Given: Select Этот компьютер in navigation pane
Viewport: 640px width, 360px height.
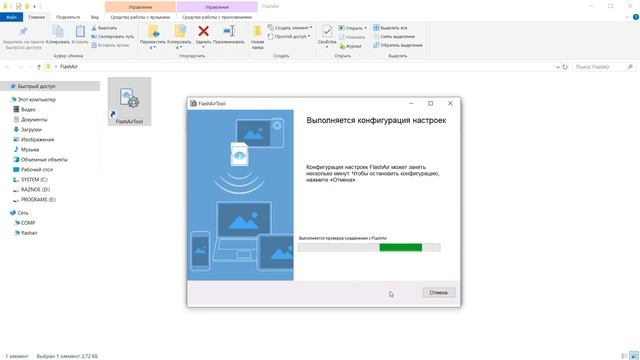Looking at the screenshot, I should (36, 100).
